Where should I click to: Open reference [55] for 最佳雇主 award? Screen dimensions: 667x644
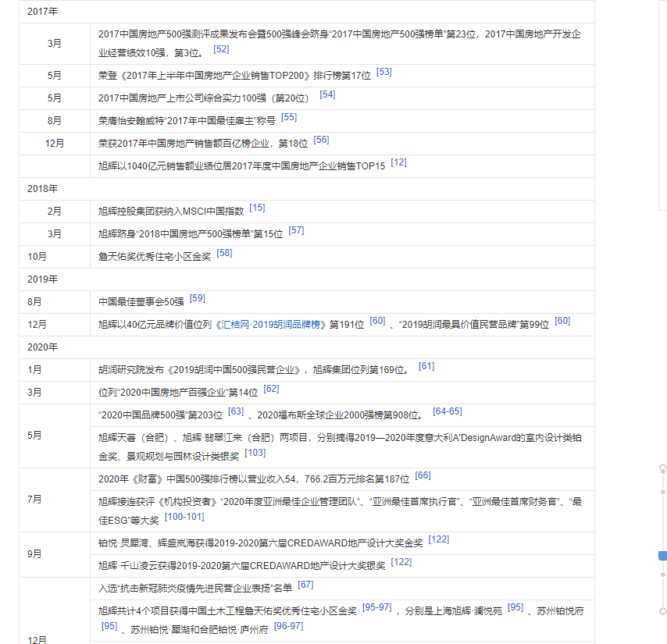[x=289, y=117]
